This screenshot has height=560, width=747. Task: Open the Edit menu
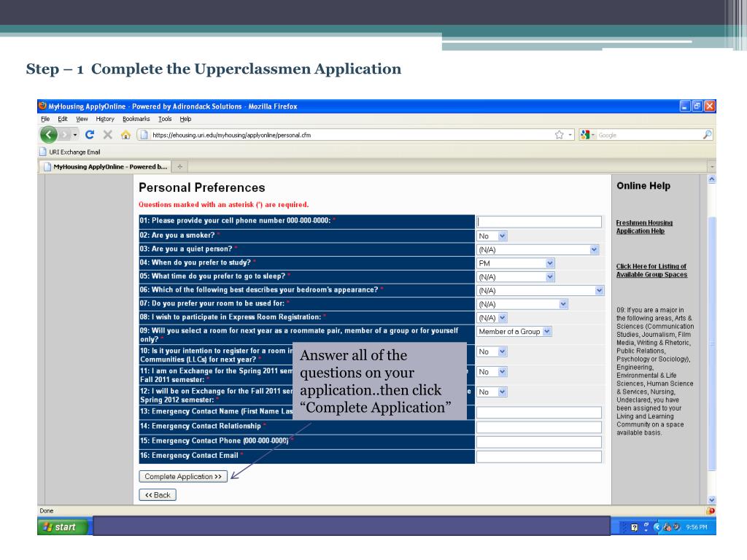[63, 119]
